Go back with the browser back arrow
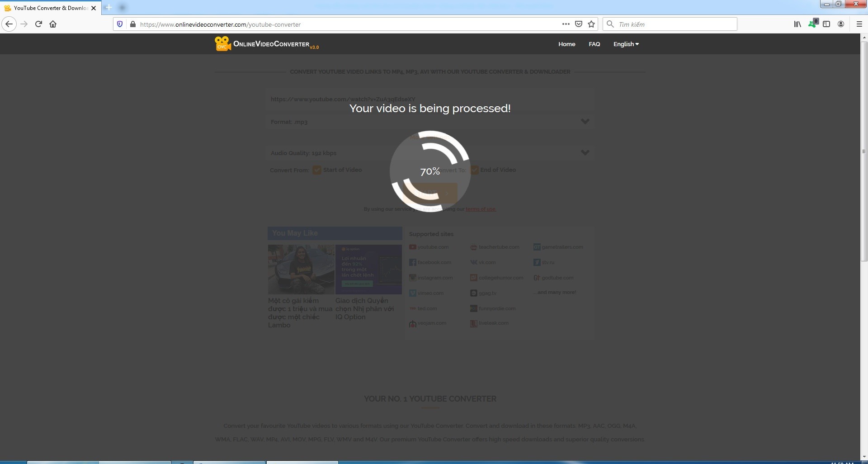 click(9, 24)
